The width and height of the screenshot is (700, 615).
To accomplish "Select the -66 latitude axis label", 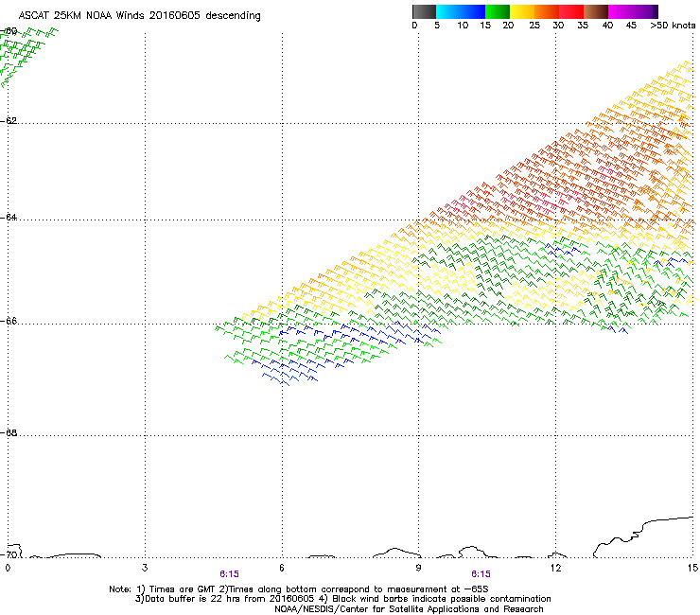I will click(x=9, y=322).
